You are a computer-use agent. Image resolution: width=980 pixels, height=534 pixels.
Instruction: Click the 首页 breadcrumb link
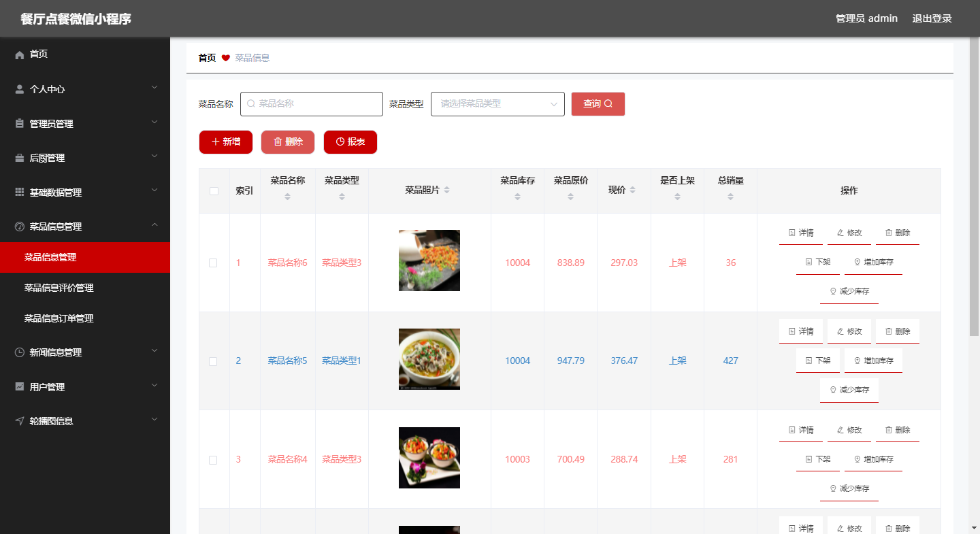click(x=207, y=58)
